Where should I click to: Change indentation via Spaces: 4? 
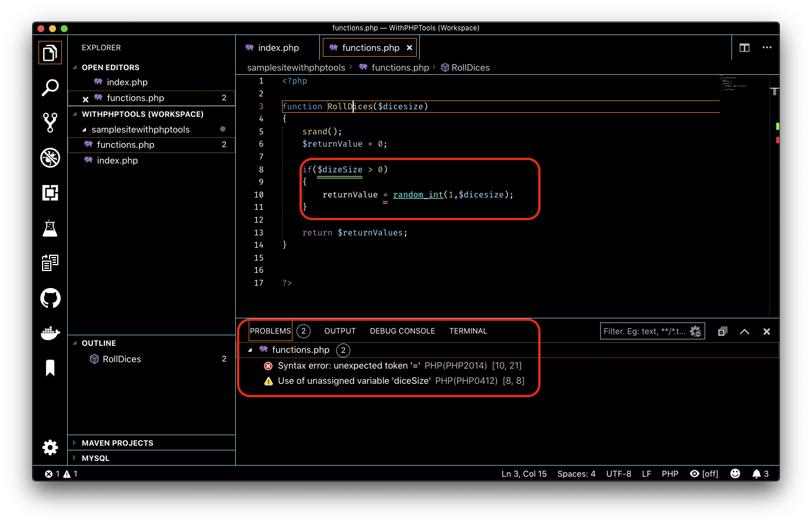[x=576, y=474]
